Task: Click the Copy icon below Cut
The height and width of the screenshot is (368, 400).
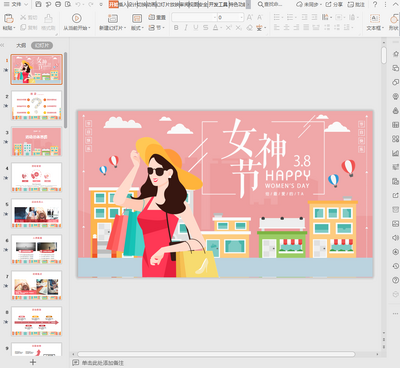Action: [x=23, y=28]
